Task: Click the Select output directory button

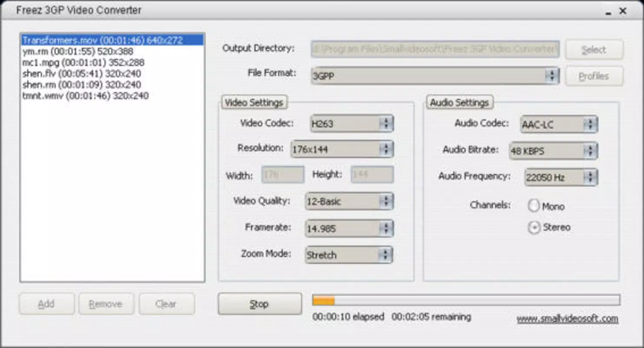Action: click(594, 50)
